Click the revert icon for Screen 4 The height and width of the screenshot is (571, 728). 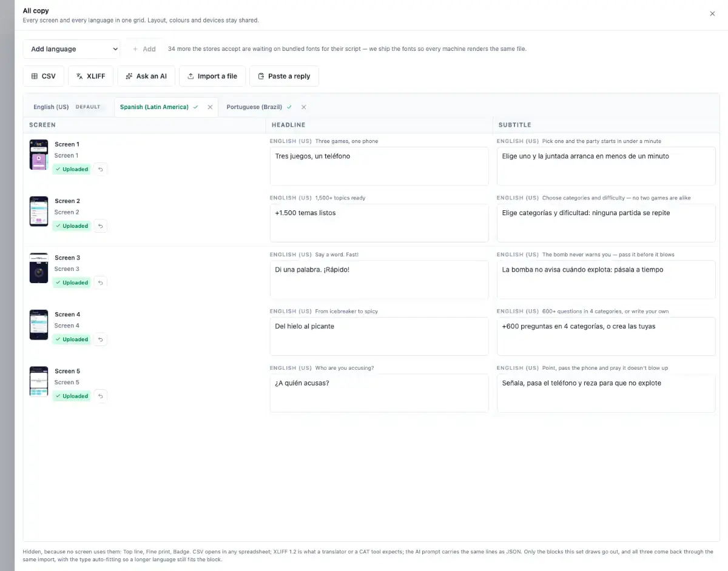[x=101, y=339]
